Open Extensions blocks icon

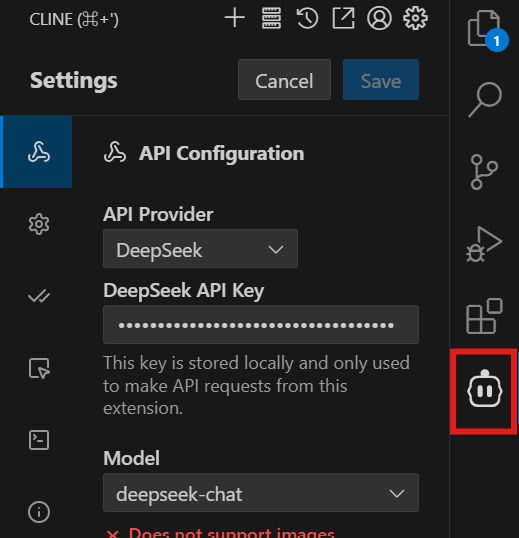(484, 316)
